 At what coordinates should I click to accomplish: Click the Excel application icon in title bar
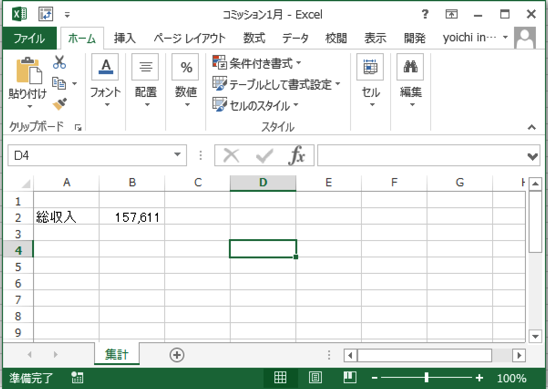tap(20, 14)
